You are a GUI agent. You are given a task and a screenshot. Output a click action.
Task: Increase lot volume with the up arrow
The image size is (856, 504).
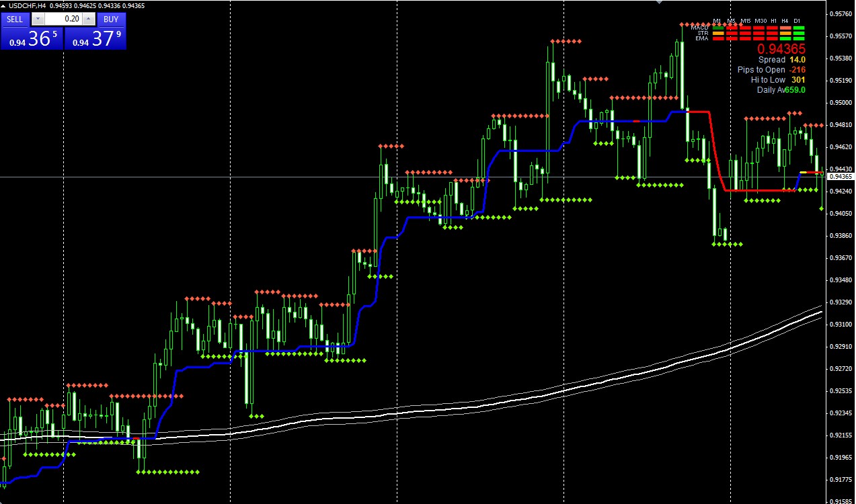pos(88,19)
